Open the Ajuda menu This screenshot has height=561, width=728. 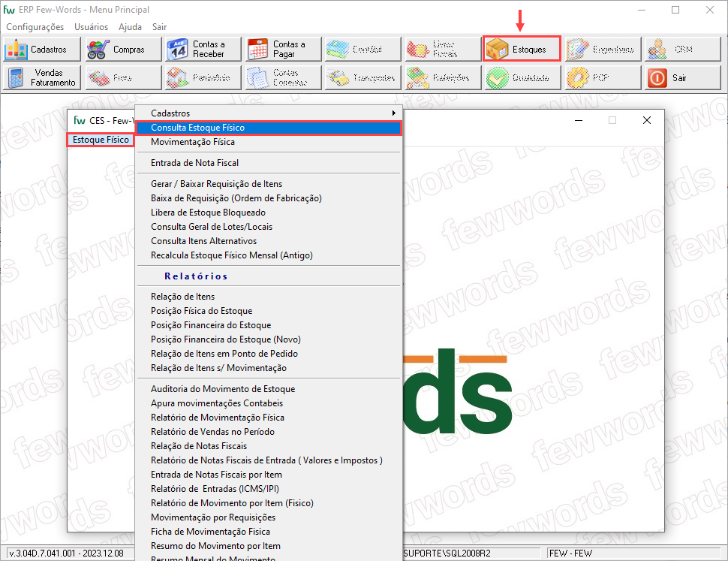[x=130, y=27]
